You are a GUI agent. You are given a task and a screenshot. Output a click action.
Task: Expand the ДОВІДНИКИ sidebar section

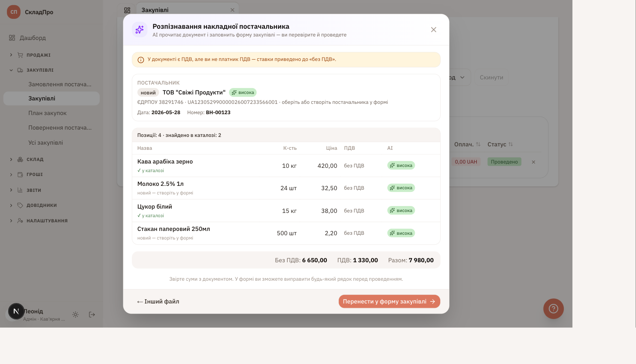coord(52,205)
